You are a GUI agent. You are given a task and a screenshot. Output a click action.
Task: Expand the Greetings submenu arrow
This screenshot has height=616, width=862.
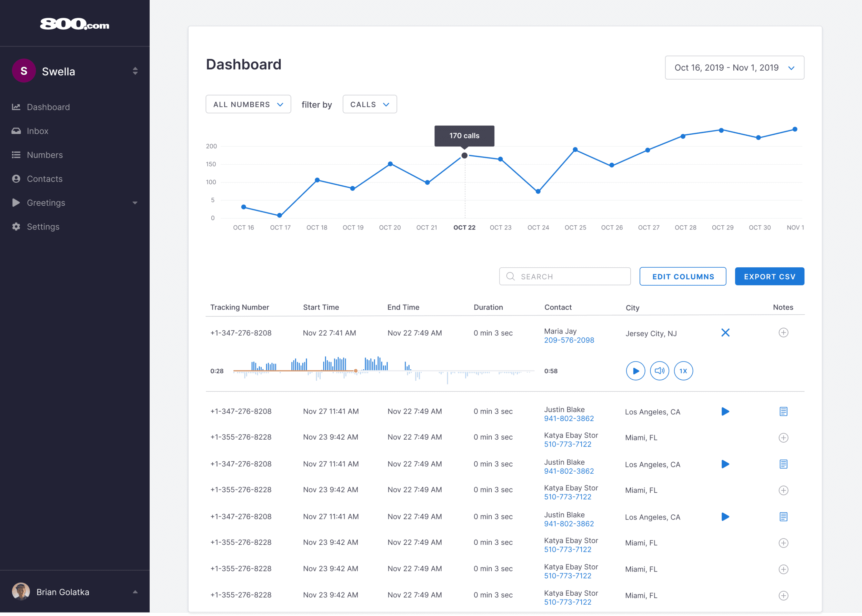tap(135, 203)
